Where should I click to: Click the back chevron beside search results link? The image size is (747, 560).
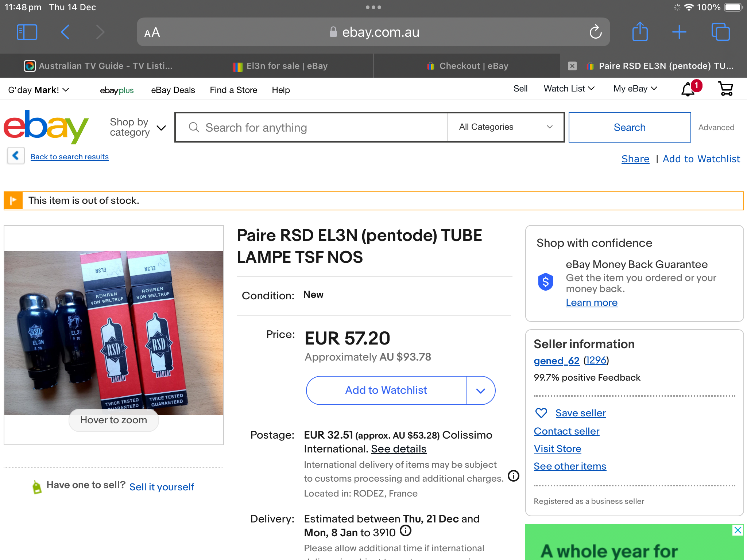pyautogui.click(x=16, y=156)
